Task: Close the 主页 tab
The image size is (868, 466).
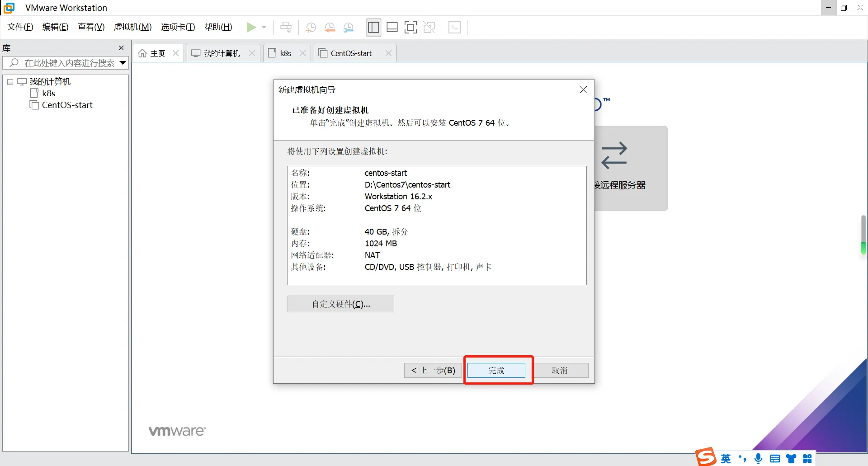Action: pos(175,53)
